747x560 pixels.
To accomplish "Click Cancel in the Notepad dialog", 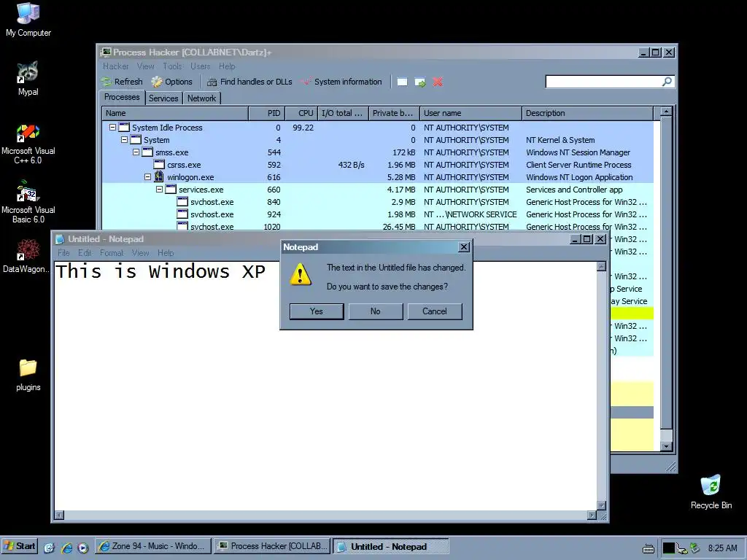I will click(x=435, y=311).
